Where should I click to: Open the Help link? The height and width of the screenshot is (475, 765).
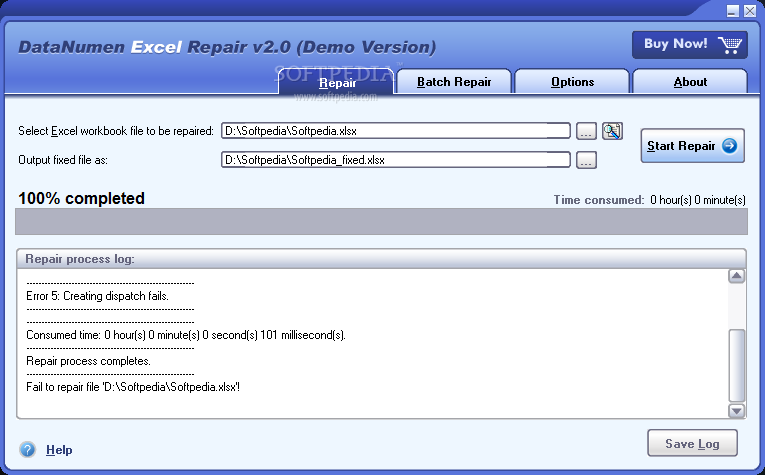59,450
